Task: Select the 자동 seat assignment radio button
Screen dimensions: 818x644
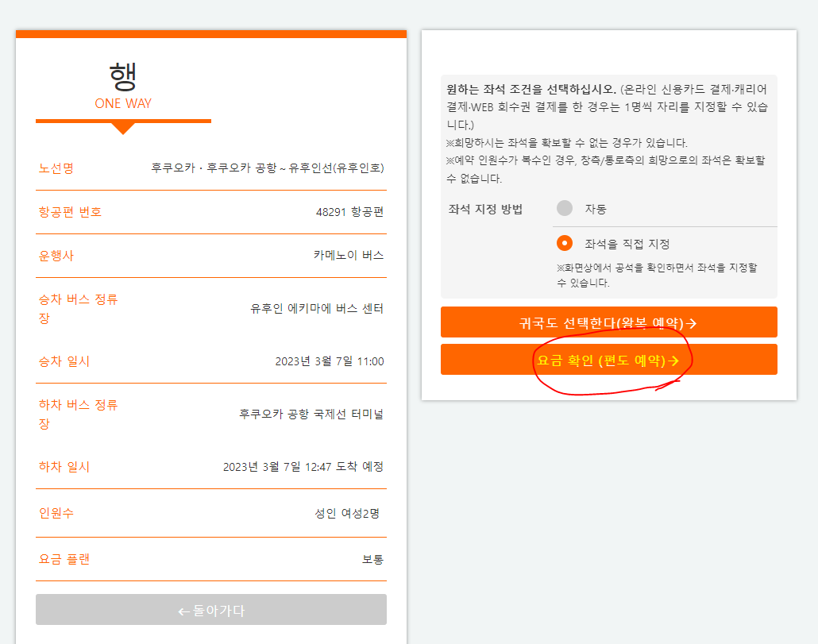Action: click(x=565, y=208)
